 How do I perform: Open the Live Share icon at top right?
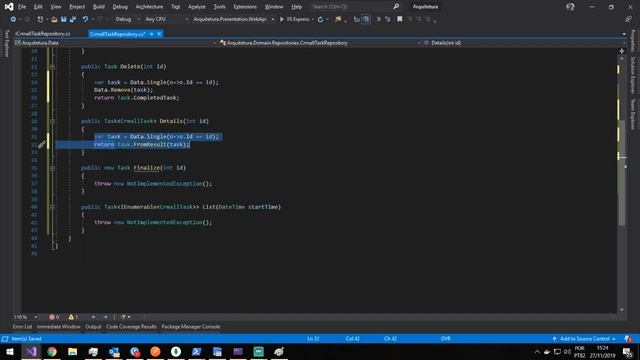[x=628, y=19]
